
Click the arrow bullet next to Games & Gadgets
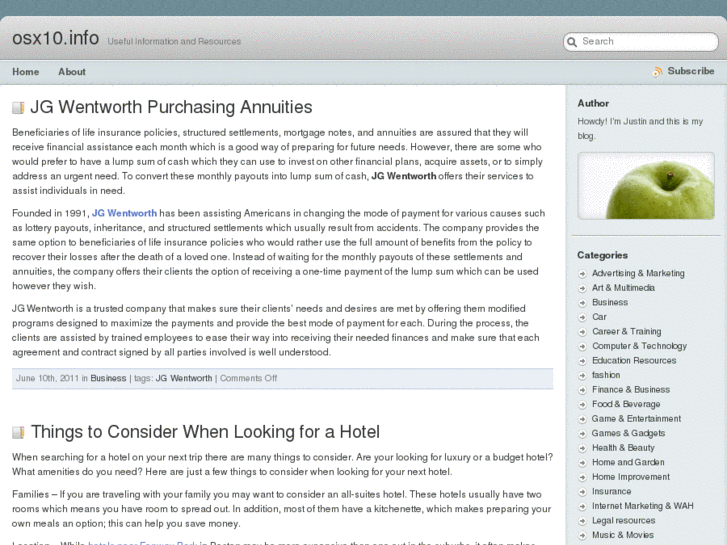pos(582,434)
